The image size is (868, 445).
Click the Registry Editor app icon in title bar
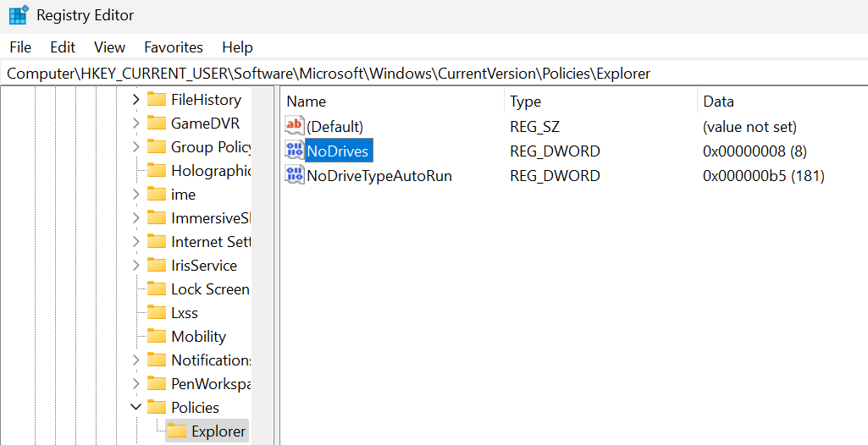pos(19,15)
